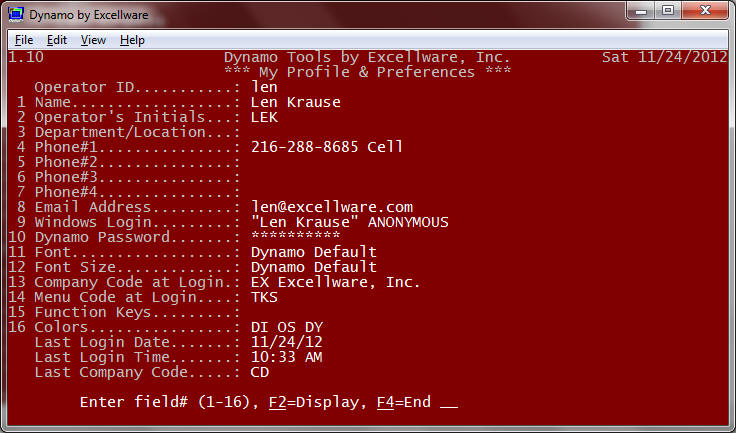Select the Colors field value DI OS DY

coord(286,327)
